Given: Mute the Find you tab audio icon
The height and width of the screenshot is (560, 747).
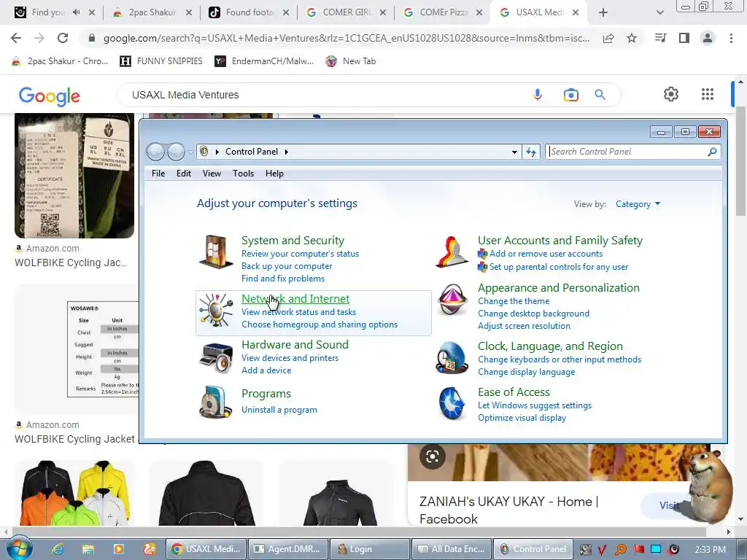Looking at the screenshot, I should pyautogui.click(x=76, y=12).
